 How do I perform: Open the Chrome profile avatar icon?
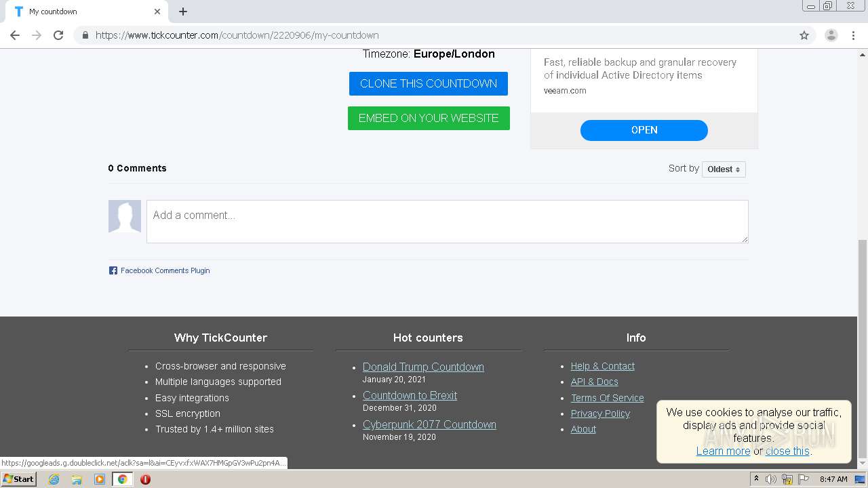[x=831, y=35]
